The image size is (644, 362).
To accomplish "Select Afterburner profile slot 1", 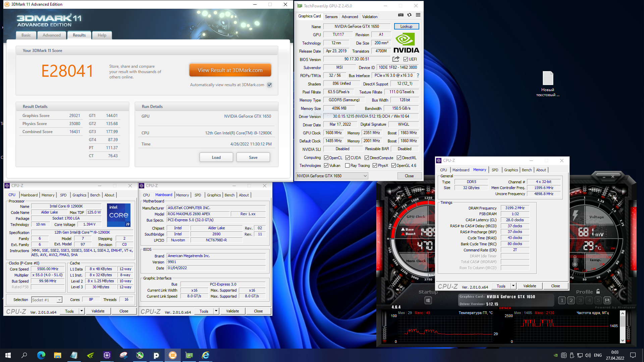I will coord(562,300).
